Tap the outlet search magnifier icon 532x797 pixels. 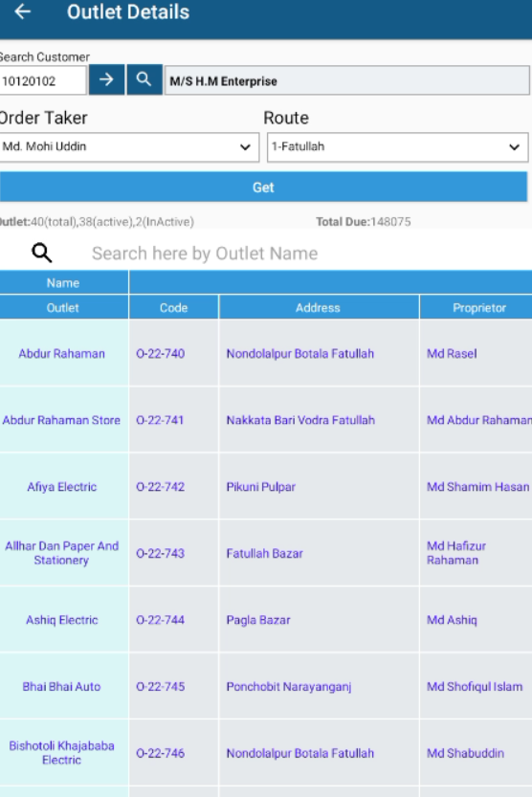pos(42,253)
